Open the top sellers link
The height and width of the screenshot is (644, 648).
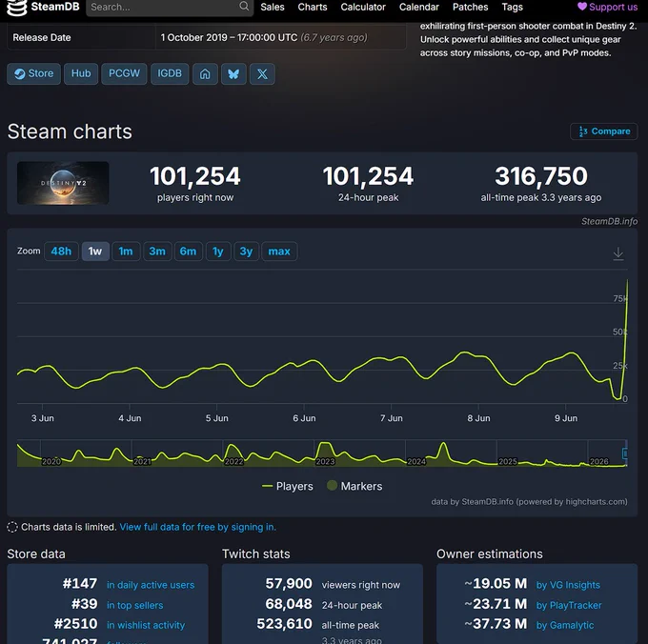(x=134, y=605)
